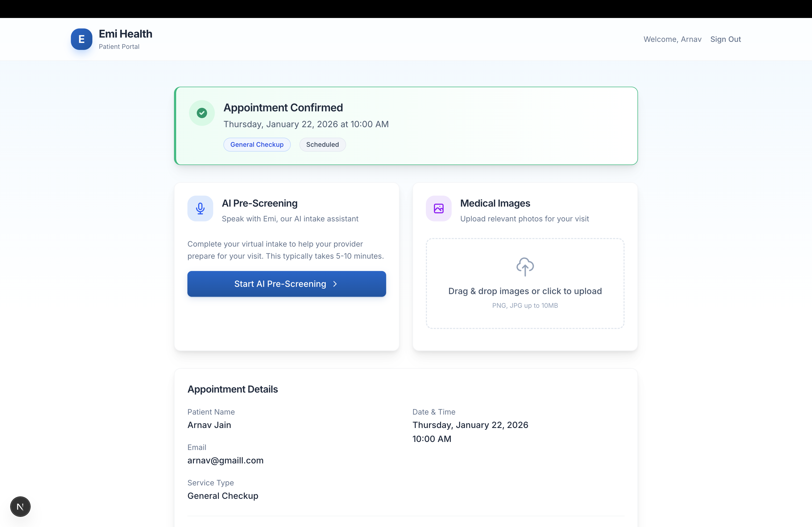Click the green appointment confirmed checkmark icon

pyautogui.click(x=202, y=113)
